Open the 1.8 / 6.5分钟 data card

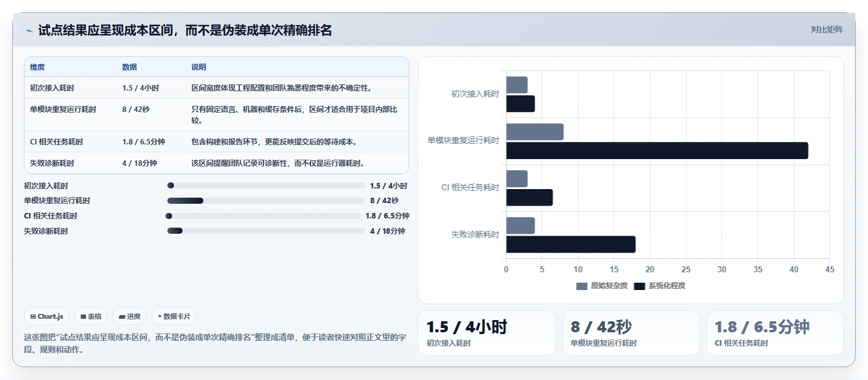point(775,333)
